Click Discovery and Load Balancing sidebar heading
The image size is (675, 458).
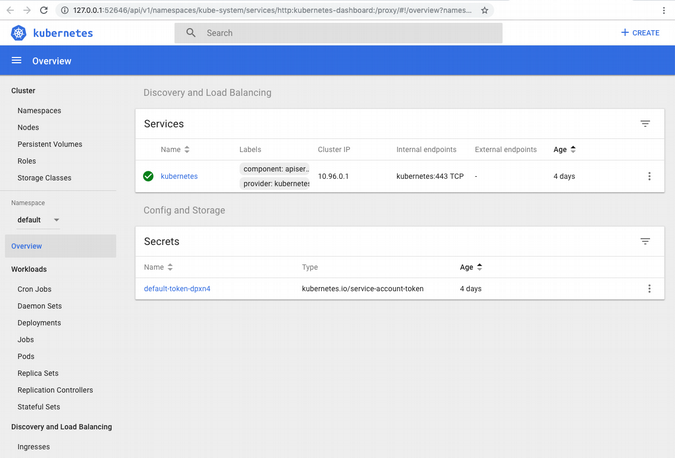(x=62, y=427)
